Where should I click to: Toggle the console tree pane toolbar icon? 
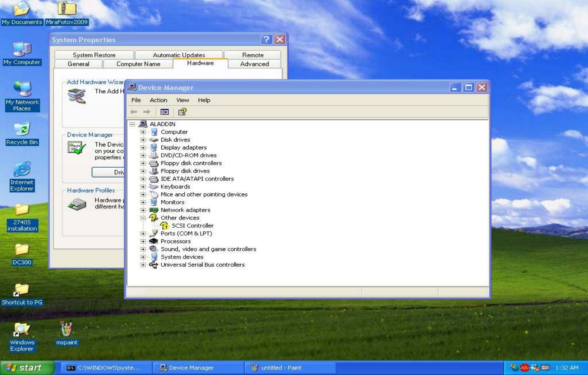coord(165,112)
